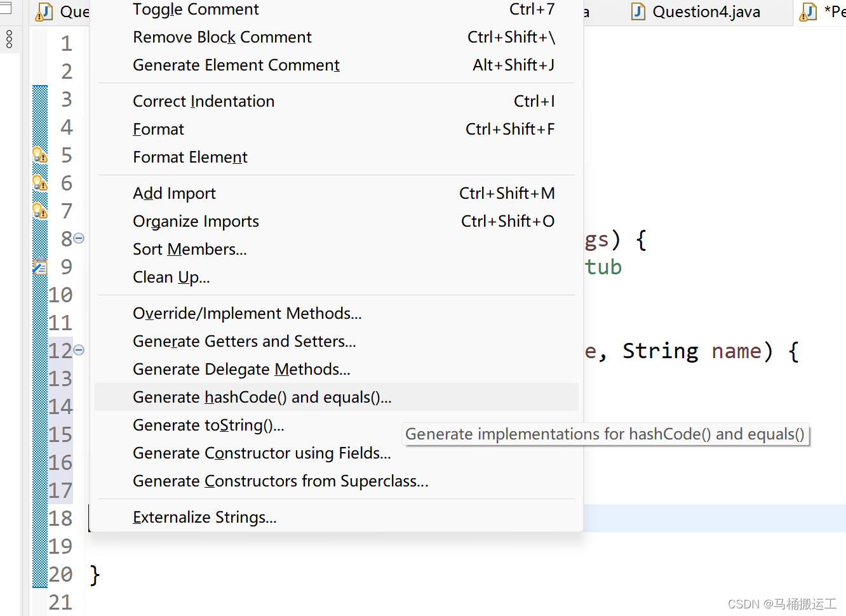Choose Toggle Comment from the menu
This screenshot has height=616, width=846.
336,10
